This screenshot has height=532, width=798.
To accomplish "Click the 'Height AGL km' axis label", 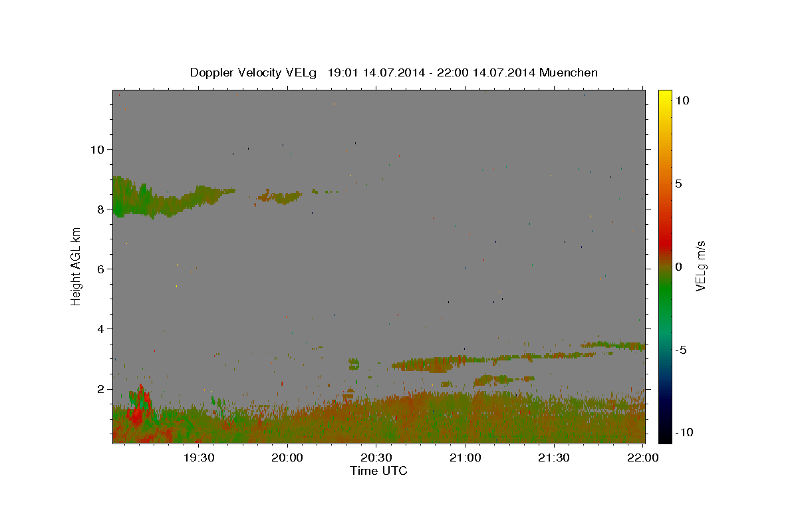I will (76, 266).
